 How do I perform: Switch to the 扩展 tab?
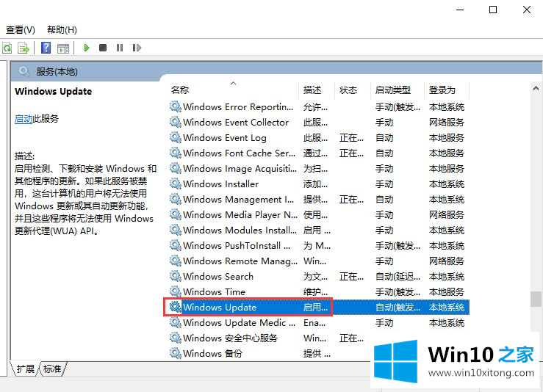25,369
